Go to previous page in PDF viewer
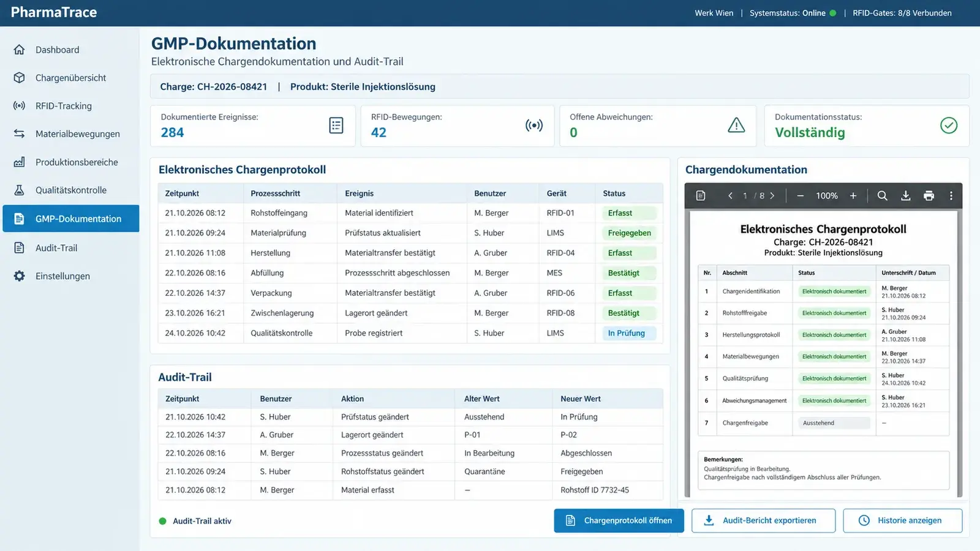This screenshot has width=980, height=551. point(730,196)
